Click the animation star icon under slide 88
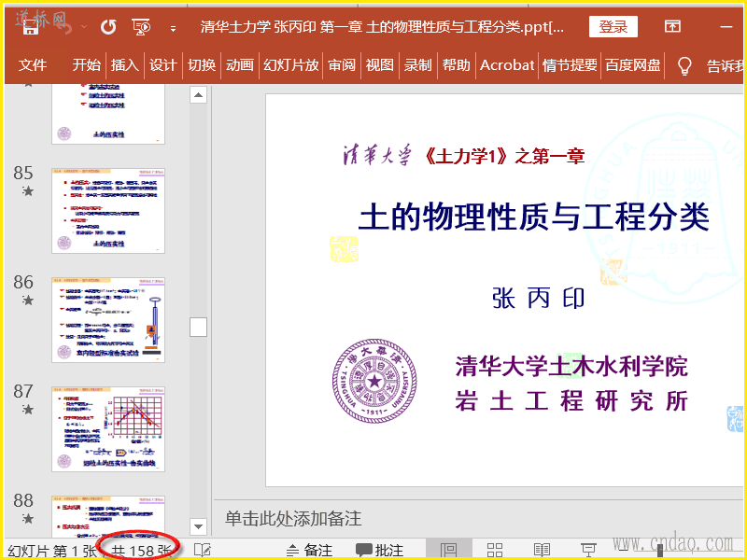The image size is (747, 560). (28, 518)
